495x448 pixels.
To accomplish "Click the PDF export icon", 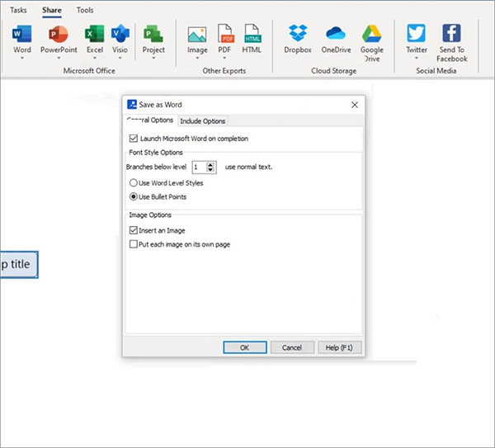I will [225, 34].
